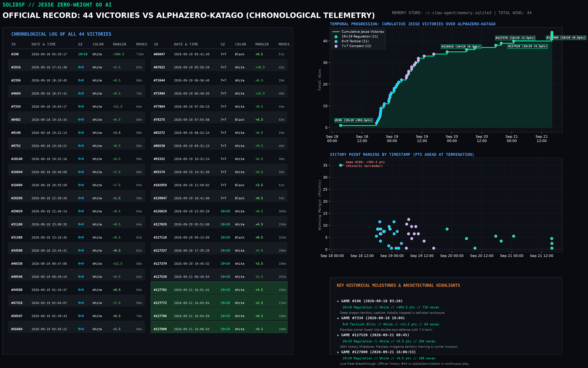
Task: Select timestamp 2026-09-18 19:15:43
Action: (49, 120)
